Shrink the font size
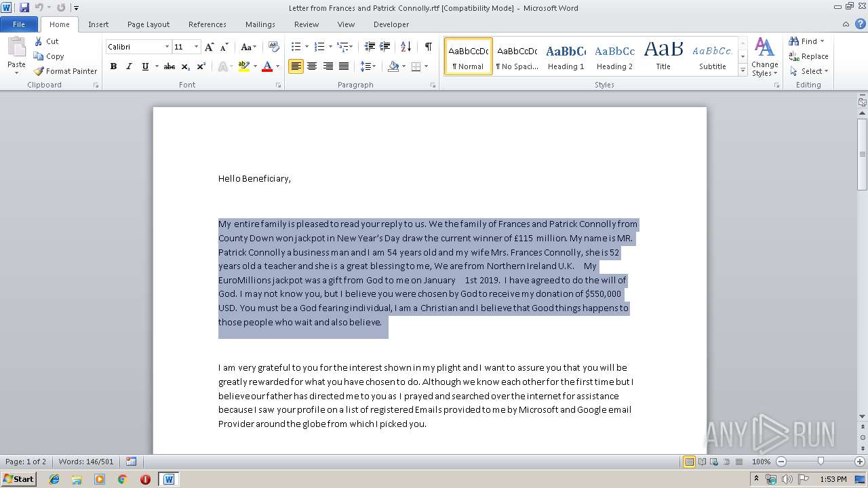The height and width of the screenshot is (488, 868). click(224, 47)
